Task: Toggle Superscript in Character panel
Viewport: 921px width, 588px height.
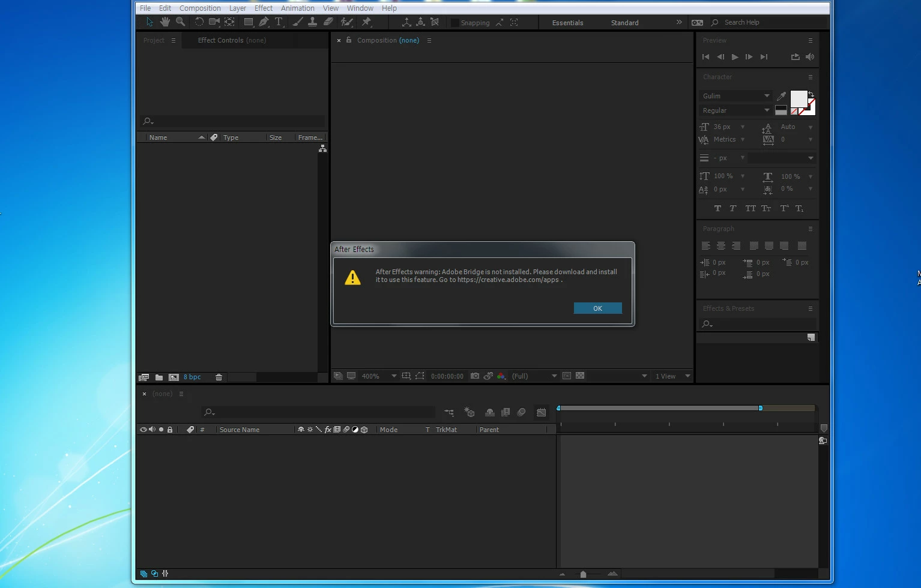Action: 784,208
